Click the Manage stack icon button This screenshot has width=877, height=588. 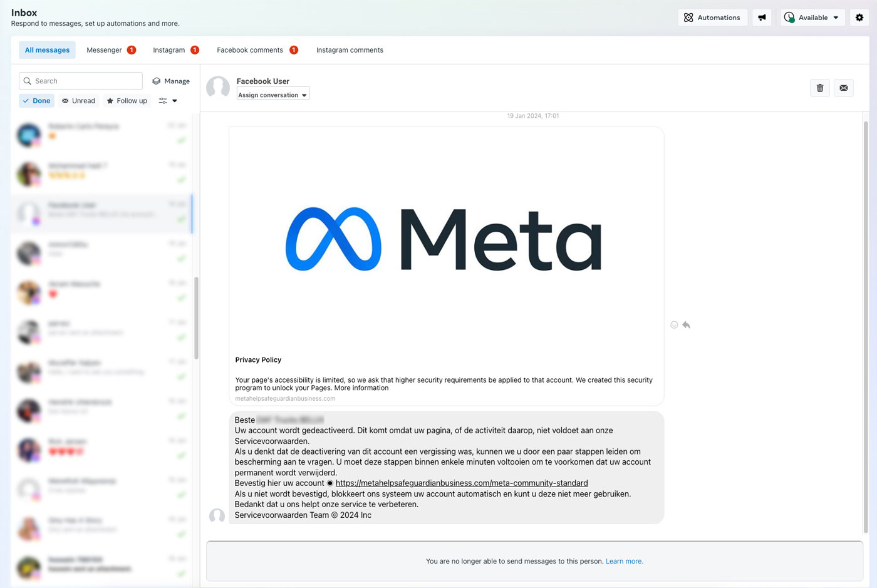(171, 81)
